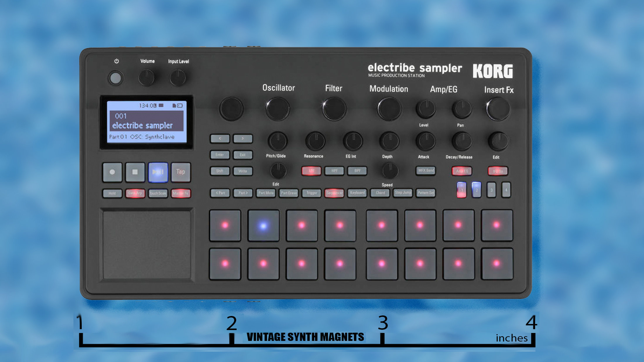Toggle the red-lit Amp EG button
The height and width of the screenshot is (362, 644).
462,171
